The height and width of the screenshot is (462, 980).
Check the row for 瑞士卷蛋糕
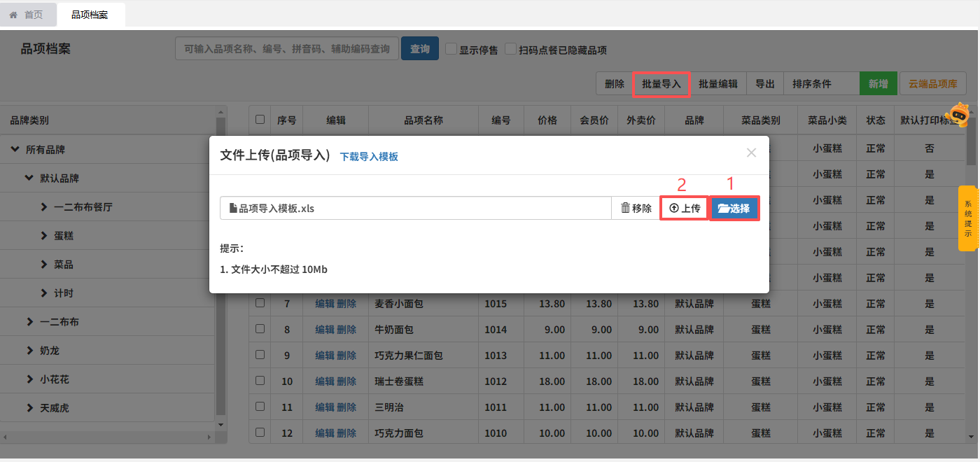(x=260, y=381)
